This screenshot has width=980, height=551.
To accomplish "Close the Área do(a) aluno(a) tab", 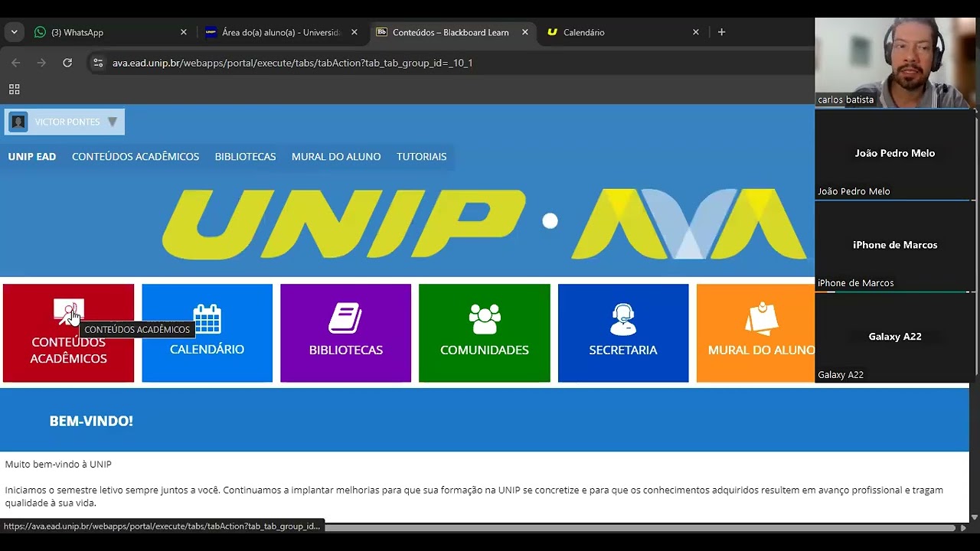I will (354, 32).
